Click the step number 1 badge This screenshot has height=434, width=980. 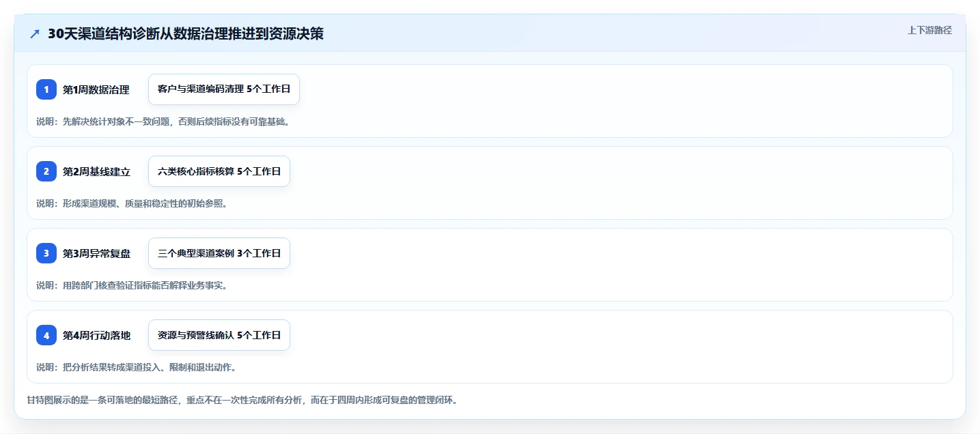pyautogui.click(x=46, y=89)
